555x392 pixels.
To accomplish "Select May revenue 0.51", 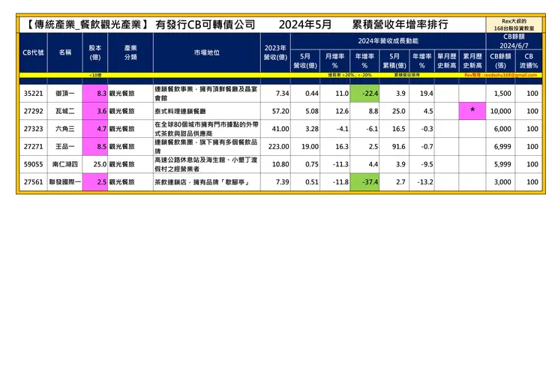I will point(312,182).
